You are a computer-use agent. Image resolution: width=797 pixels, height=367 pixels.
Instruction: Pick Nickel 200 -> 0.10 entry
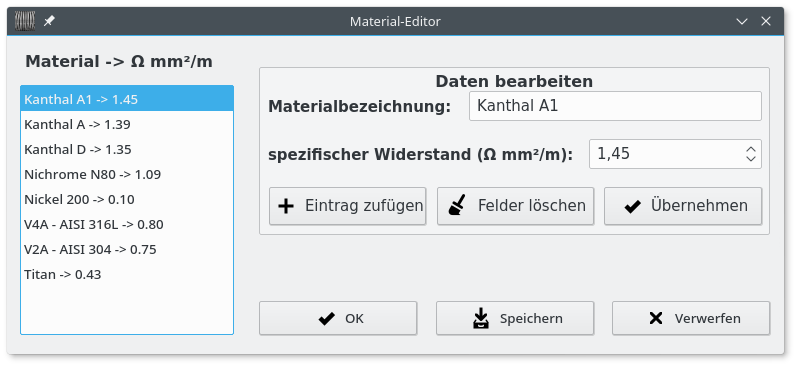[127, 199]
